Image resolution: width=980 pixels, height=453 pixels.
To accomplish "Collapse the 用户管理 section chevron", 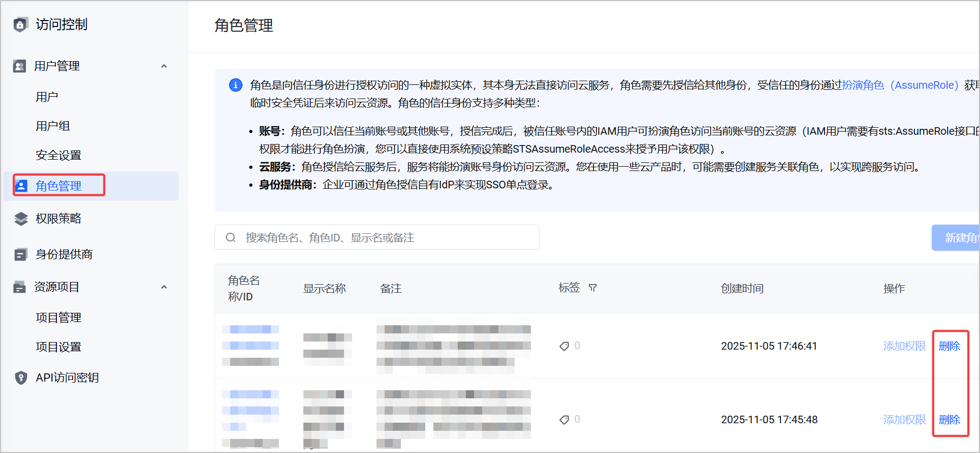I will (164, 66).
